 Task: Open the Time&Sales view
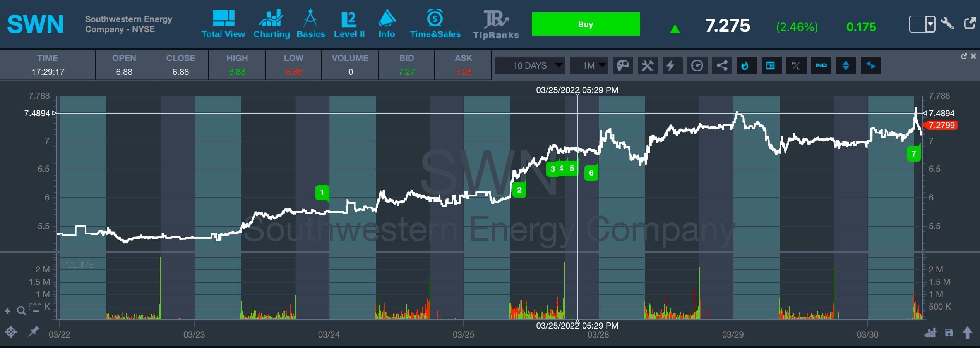[435, 25]
